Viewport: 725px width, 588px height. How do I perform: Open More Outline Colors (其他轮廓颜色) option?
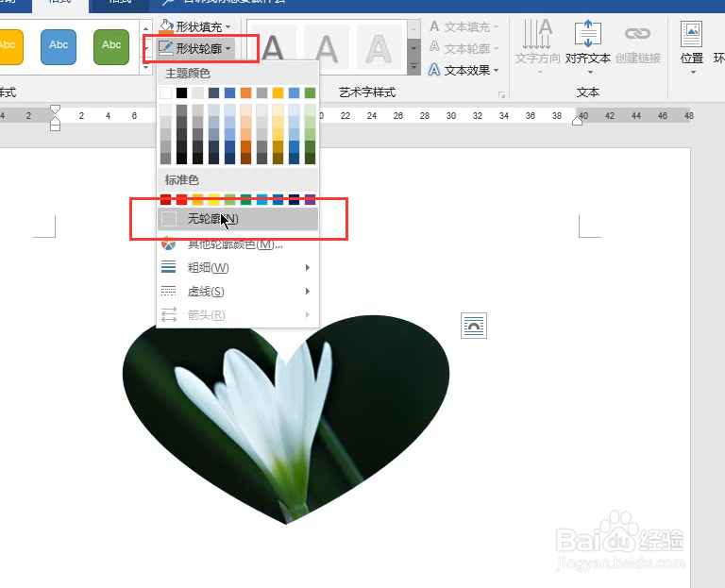click(238, 244)
